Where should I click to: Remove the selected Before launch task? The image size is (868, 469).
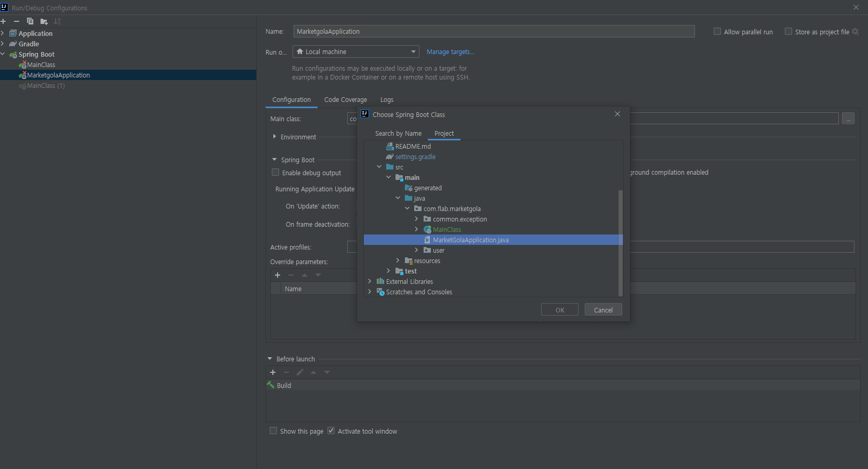click(286, 372)
